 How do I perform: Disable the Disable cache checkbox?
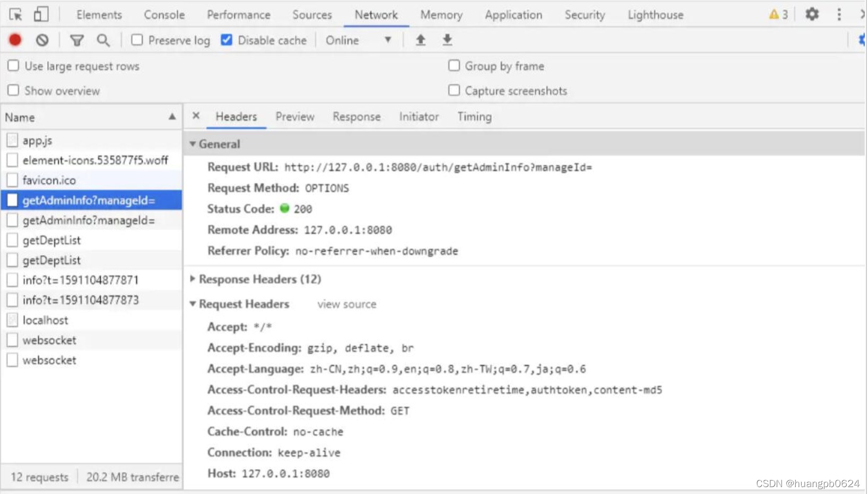coord(227,39)
